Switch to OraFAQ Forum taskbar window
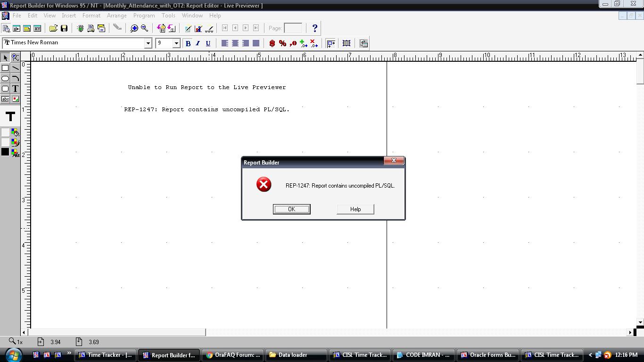This screenshot has height=362, width=644. pos(233,355)
